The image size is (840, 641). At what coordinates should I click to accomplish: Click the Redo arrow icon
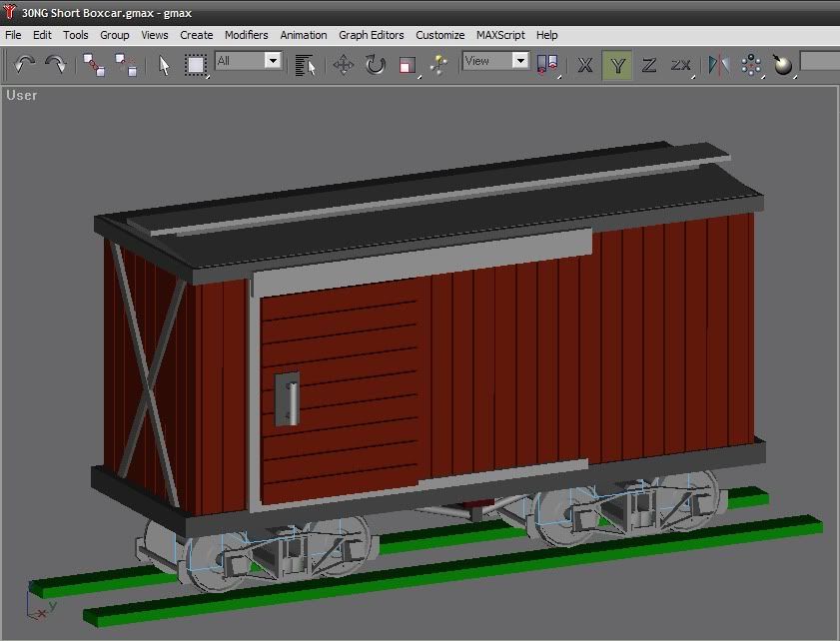(55, 64)
